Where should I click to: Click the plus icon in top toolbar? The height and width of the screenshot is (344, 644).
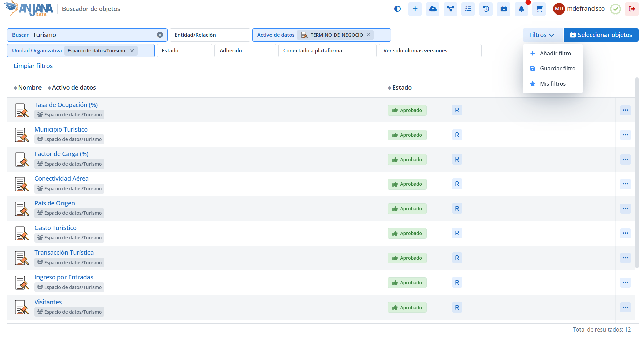click(x=415, y=9)
